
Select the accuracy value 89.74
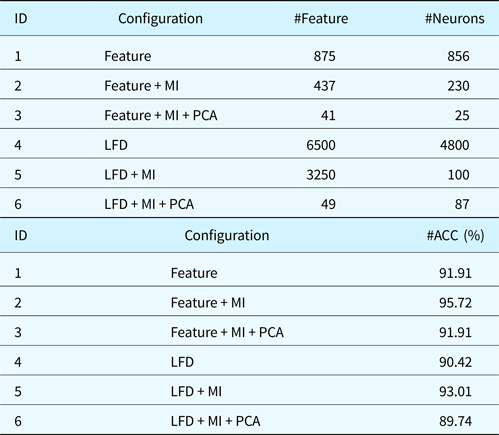click(x=455, y=421)
